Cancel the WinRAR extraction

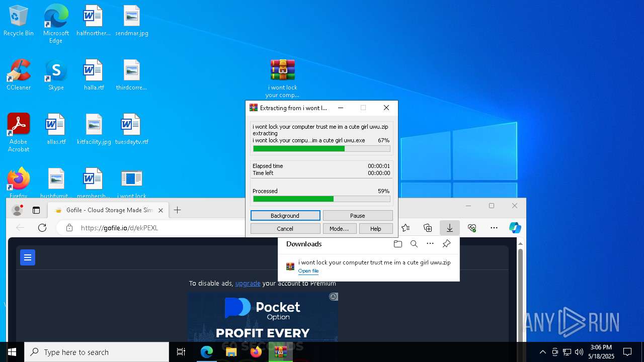285,229
